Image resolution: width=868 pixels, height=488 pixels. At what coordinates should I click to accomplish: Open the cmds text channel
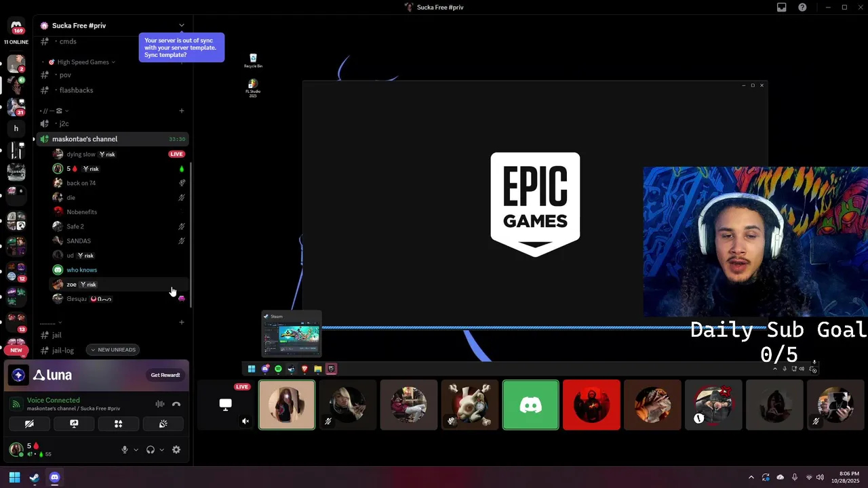(x=113, y=41)
